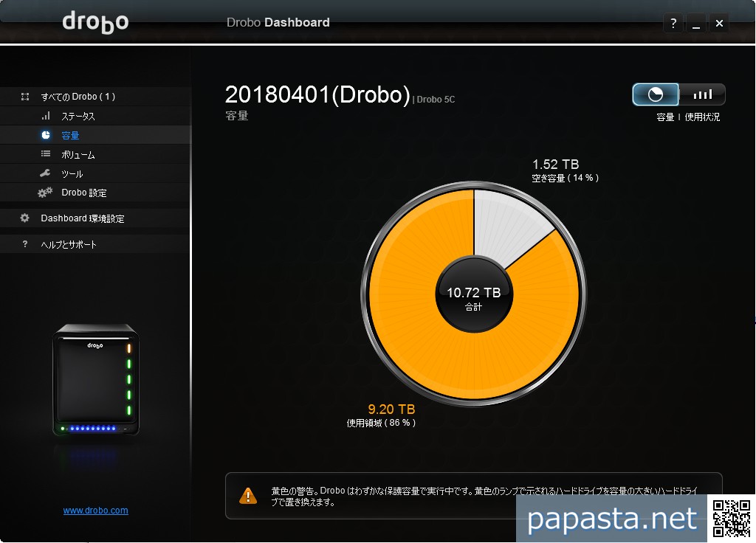Image resolution: width=756 pixels, height=543 pixels.
Task: Click the Drobo 5C device image
Action: pyautogui.click(x=95, y=380)
